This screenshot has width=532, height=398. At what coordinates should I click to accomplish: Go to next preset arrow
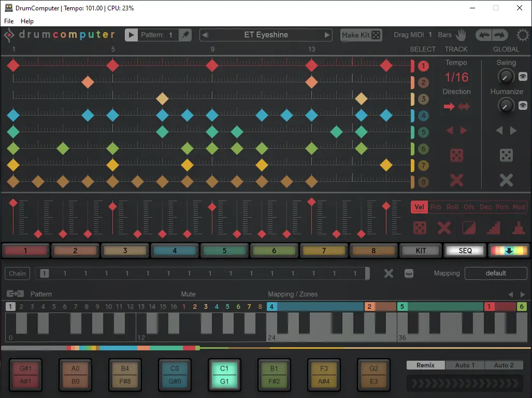[x=327, y=35]
